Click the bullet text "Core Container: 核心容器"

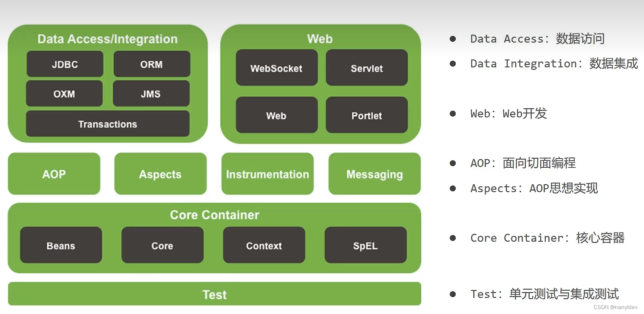pos(547,238)
